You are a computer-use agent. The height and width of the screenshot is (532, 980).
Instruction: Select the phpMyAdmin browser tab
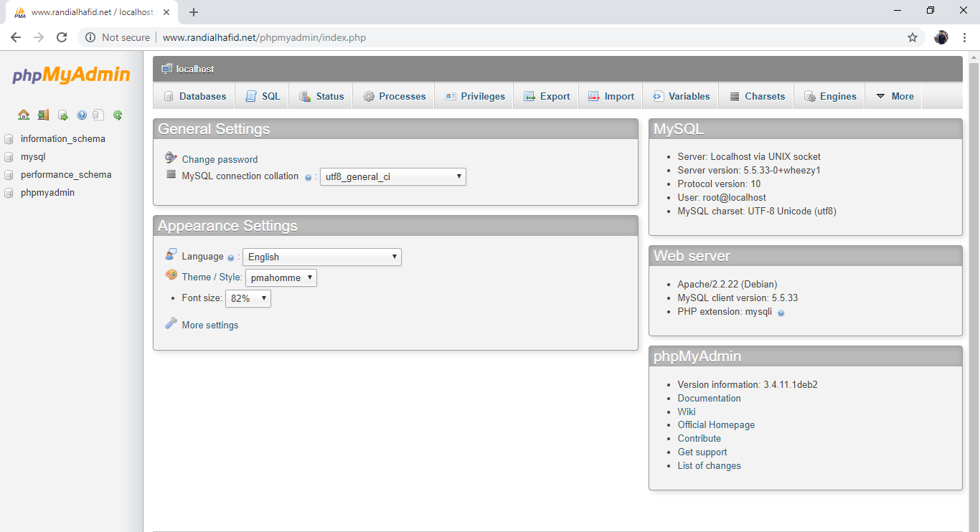point(93,12)
